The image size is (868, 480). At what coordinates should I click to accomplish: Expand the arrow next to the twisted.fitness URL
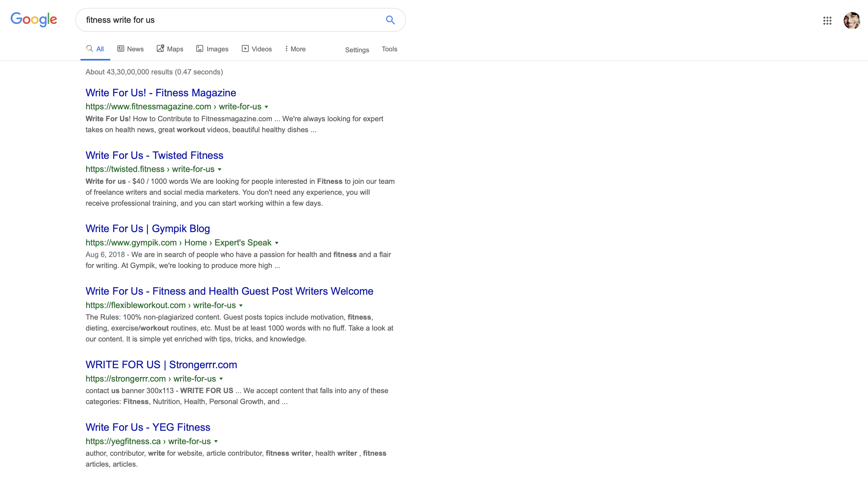pyautogui.click(x=219, y=170)
